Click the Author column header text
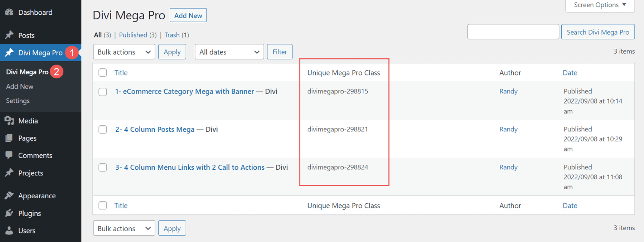 pyautogui.click(x=510, y=73)
